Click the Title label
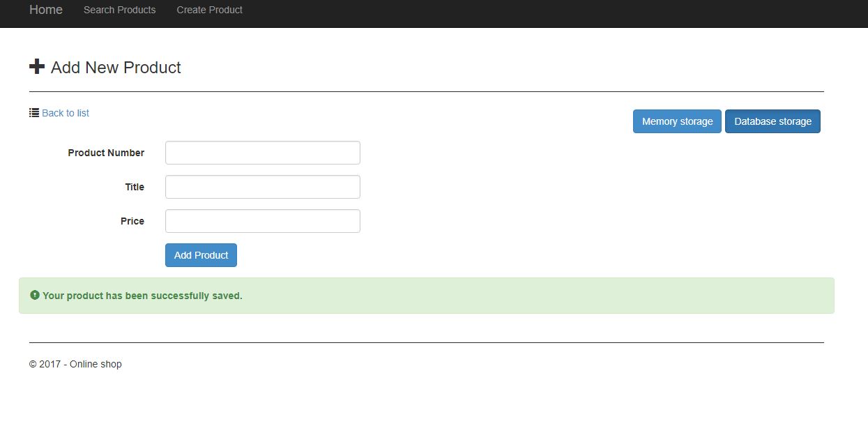Screen dimensions: 868x426 coord(134,187)
